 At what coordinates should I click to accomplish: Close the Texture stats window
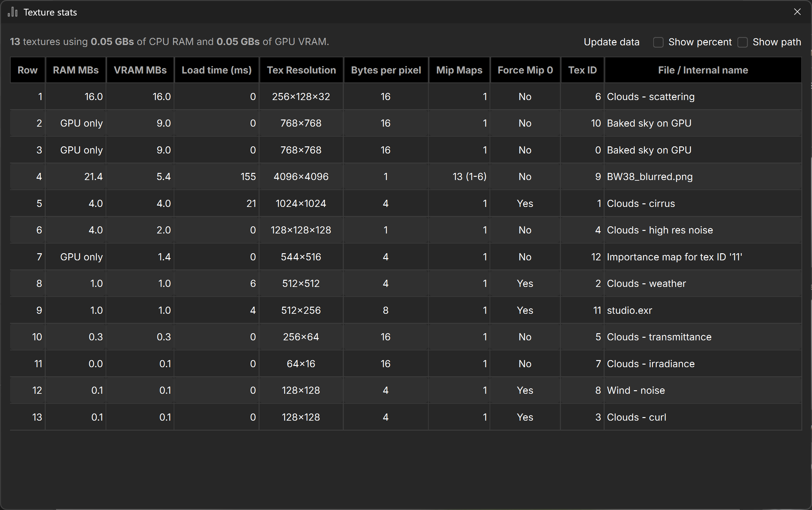[x=797, y=12]
